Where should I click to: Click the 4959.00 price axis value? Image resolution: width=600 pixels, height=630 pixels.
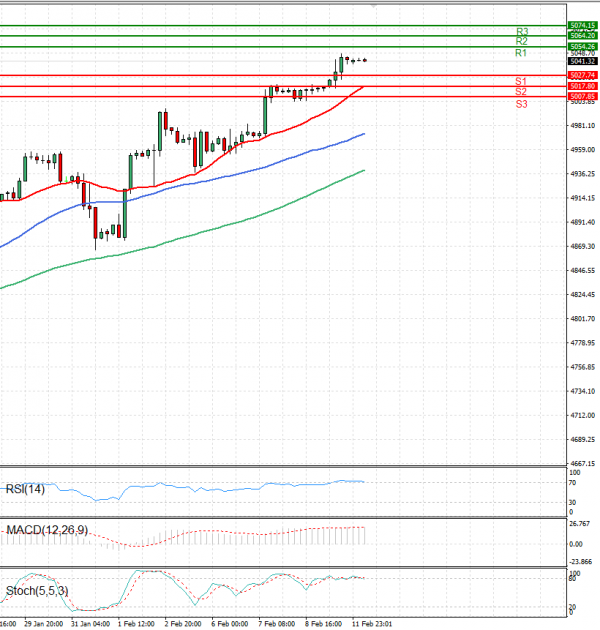(x=583, y=150)
